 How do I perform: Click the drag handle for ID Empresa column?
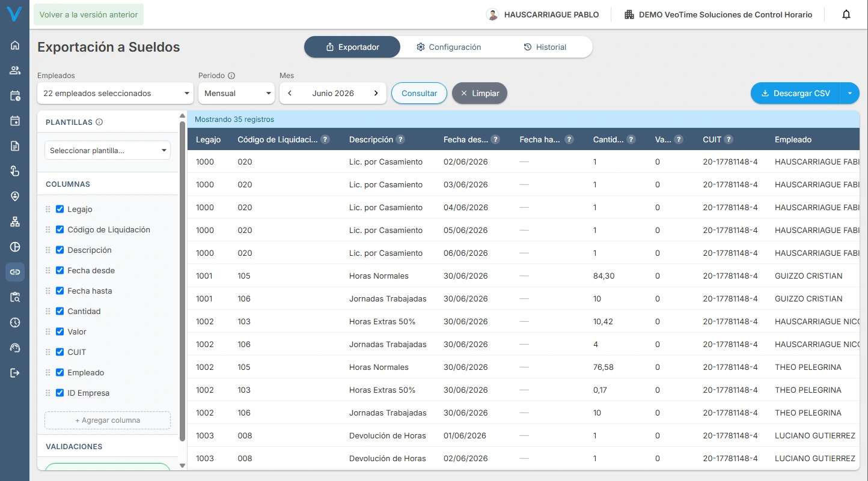click(48, 393)
